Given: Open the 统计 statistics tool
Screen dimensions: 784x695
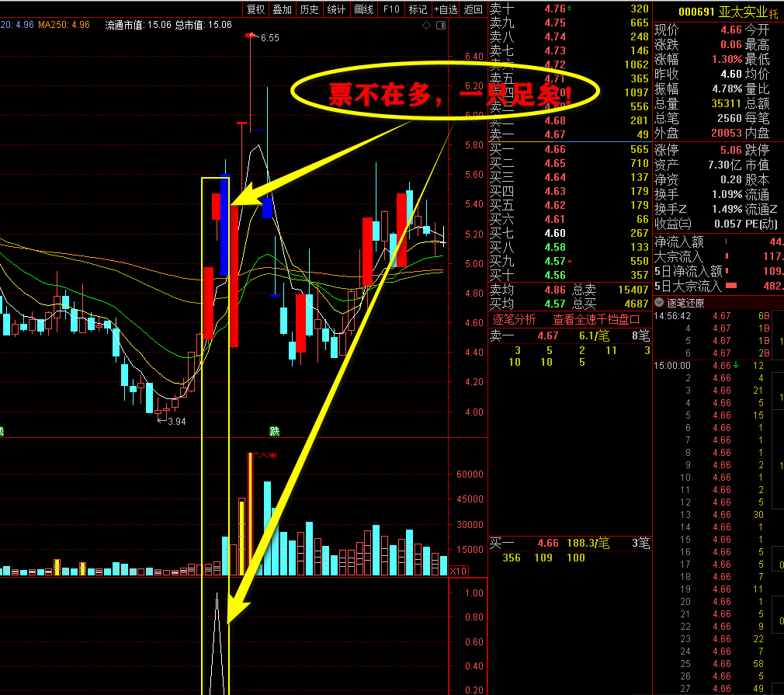Looking at the screenshot, I should pos(336,9).
